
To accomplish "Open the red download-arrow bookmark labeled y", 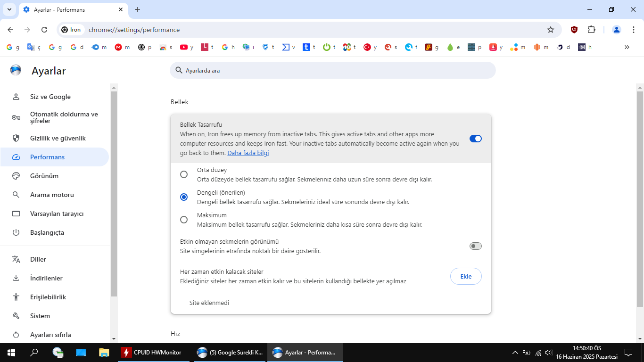I will pos(496,47).
